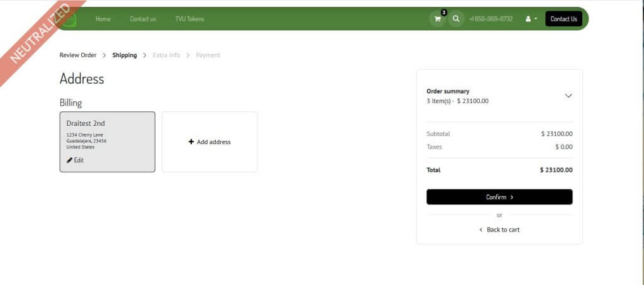Screen dimensions: 644x285
Task: Click the pencil Edit icon on address
Action: point(70,160)
